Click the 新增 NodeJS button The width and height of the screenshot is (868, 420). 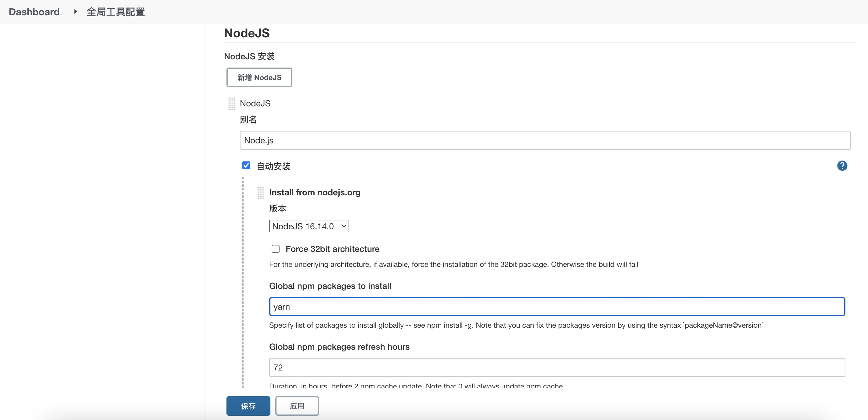click(x=259, y=77)
